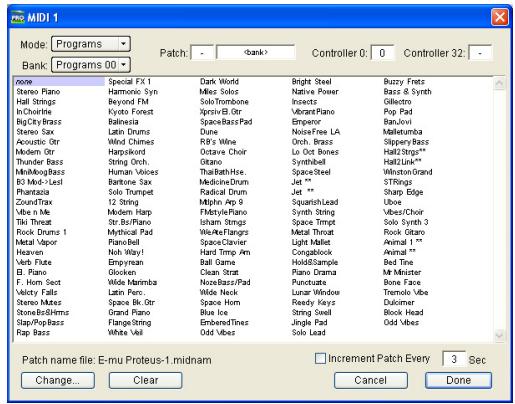
Task: Open the Mode dropdown showing Programs
Action: [x=91, y=44]
